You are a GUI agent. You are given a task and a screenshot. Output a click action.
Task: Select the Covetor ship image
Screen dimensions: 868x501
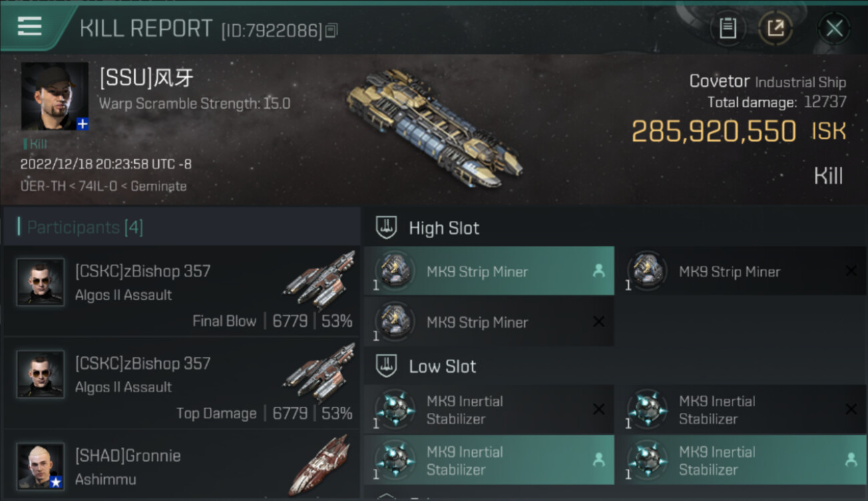click(x=435, y=127)
